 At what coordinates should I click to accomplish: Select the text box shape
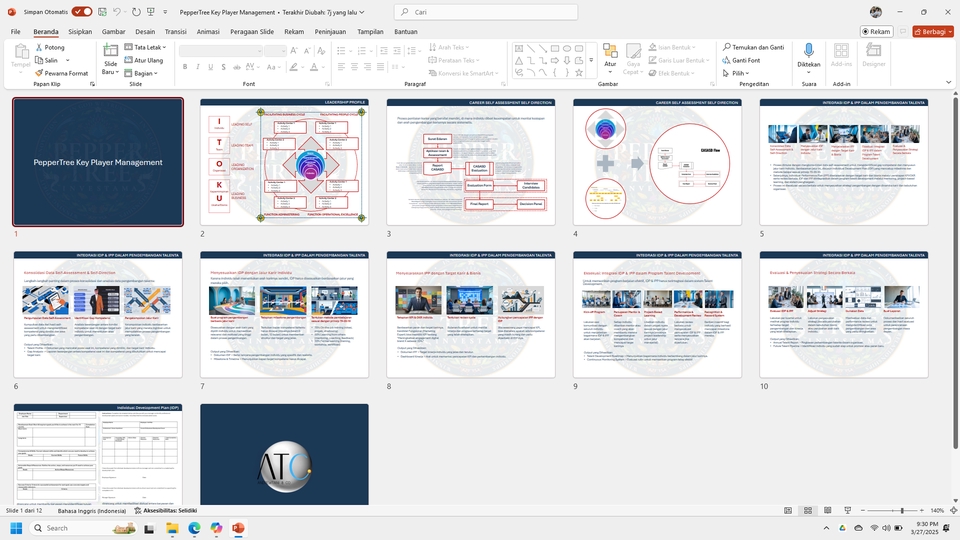(519, 48)
